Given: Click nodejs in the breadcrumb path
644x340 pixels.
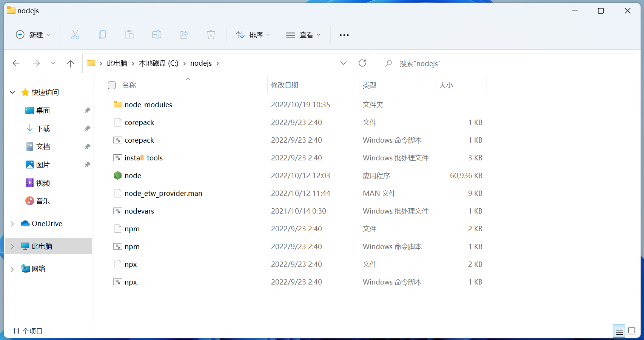Looking at the screenshot, I should (x=201, y=63).
